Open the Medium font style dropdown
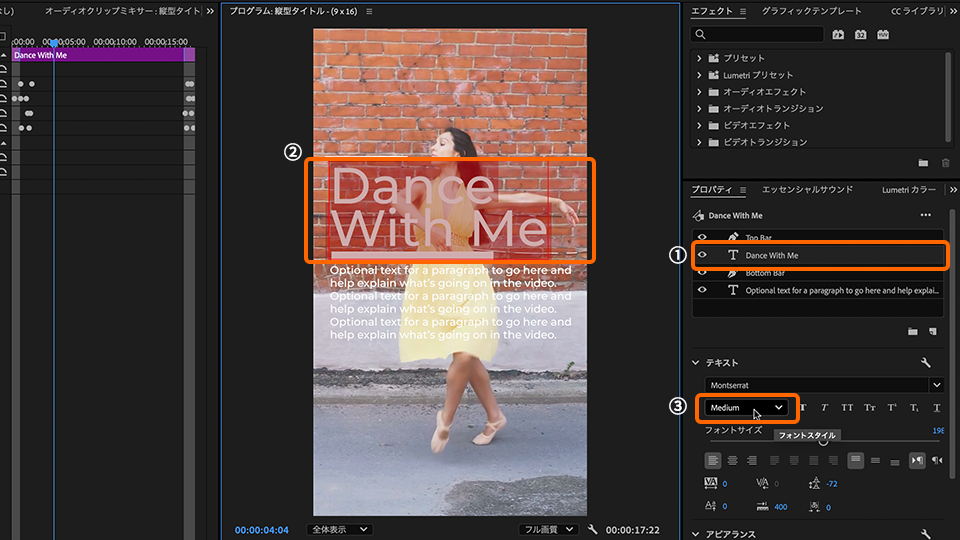This screenshot has width=960, height=540. coord(746,408)
